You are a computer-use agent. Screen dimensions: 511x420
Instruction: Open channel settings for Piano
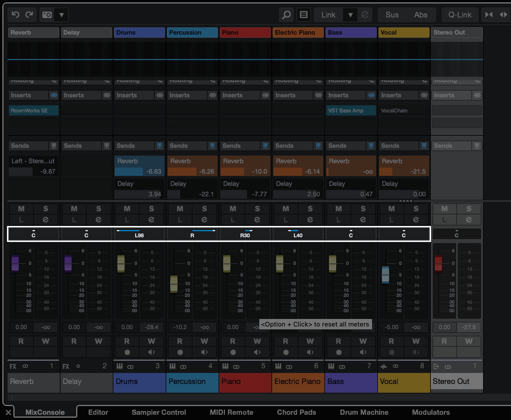pyautogui.click(x=257, y=220)
